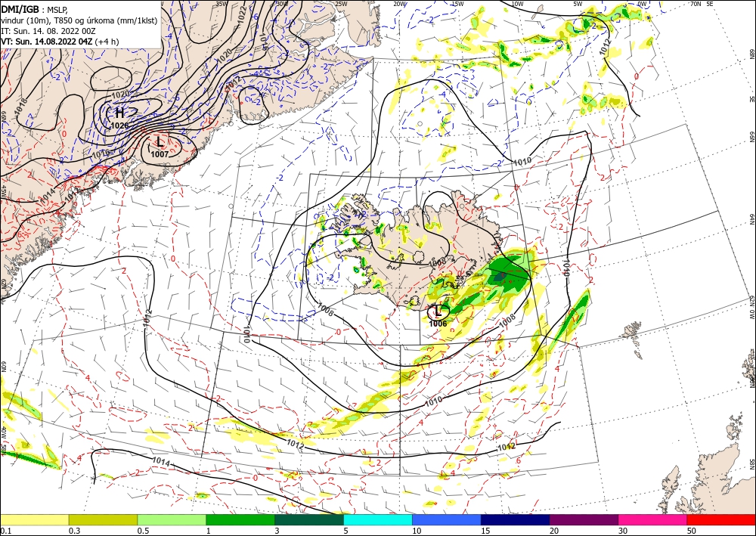Screen dimensions: 756x536
Task: Select the green 1–3 mm legend swatch
Action: pos(240,519)
